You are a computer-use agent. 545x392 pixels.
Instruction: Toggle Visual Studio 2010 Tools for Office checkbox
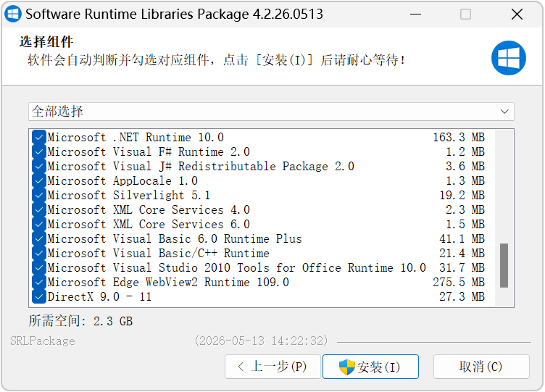[x=39, y=267]
